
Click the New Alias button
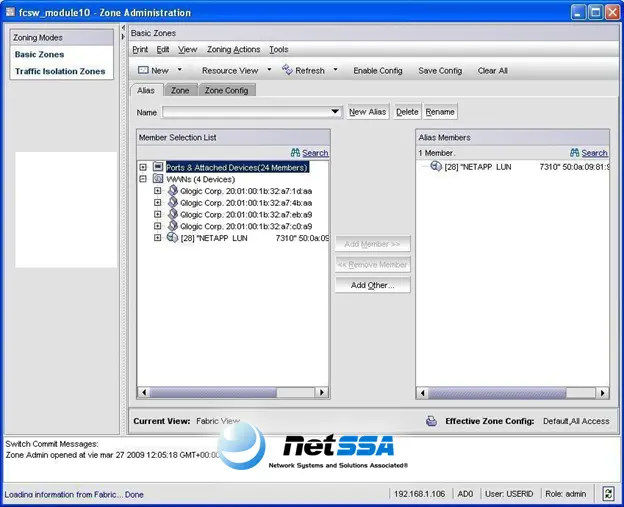click(x=367, y=112)
